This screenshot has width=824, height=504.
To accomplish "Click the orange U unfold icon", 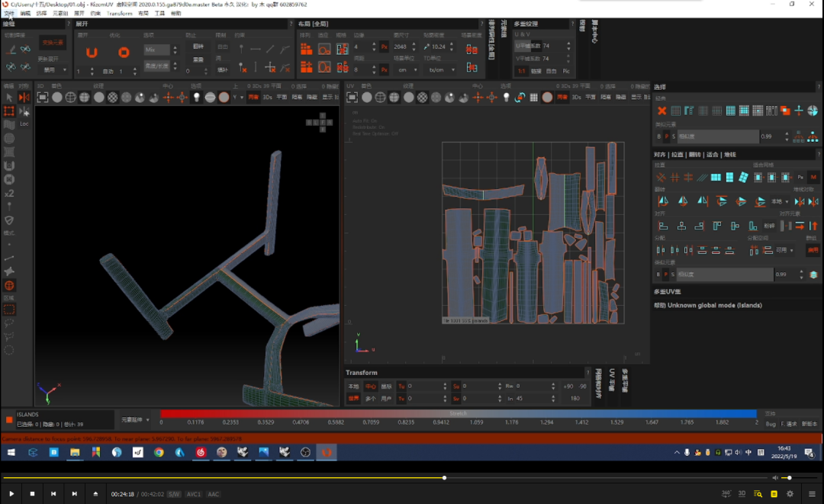I will click(92, 52).
